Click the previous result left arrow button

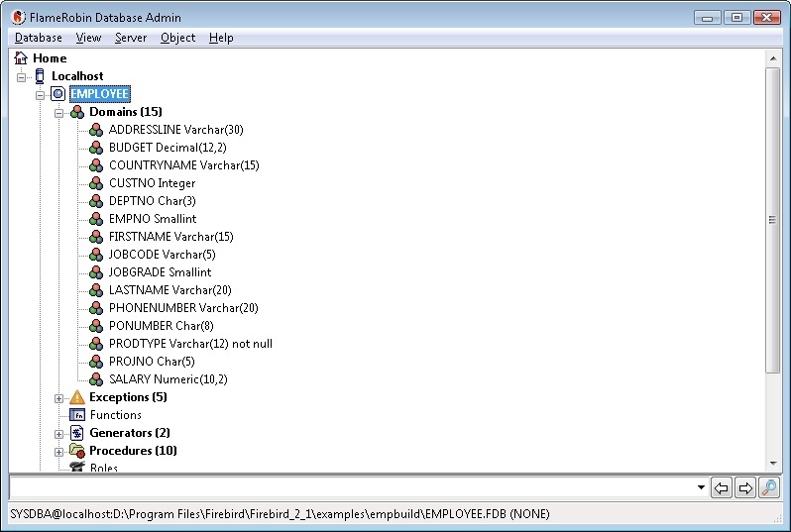click(x=722, y=487)
